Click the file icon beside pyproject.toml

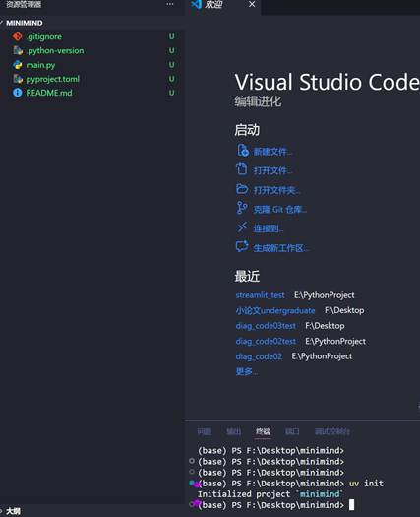pyautogui.click(x=18, y=79)
